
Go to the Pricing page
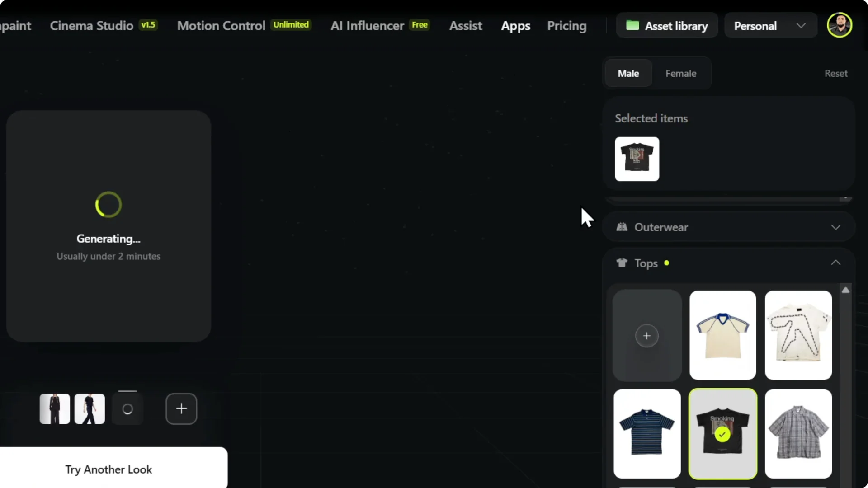point(567,26)
